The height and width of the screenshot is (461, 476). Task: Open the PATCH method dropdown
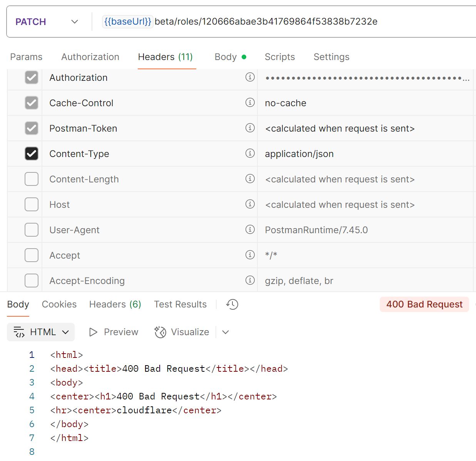point(46,22)
